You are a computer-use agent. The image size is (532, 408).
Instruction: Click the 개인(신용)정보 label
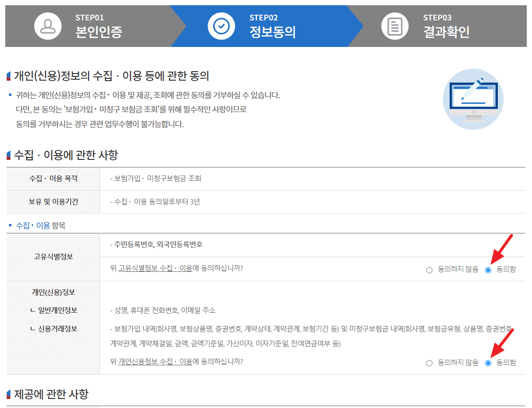[x=53, y=292]
